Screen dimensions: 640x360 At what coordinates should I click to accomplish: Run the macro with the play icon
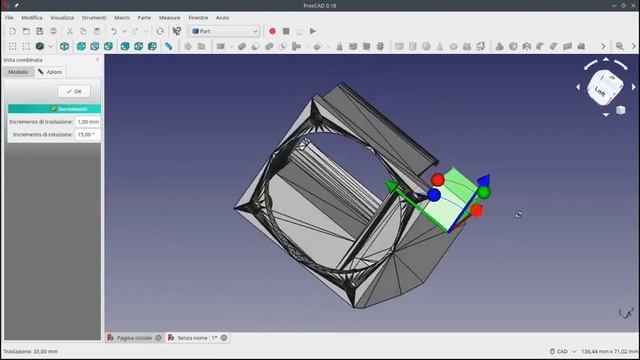click(x=313, y=31)
